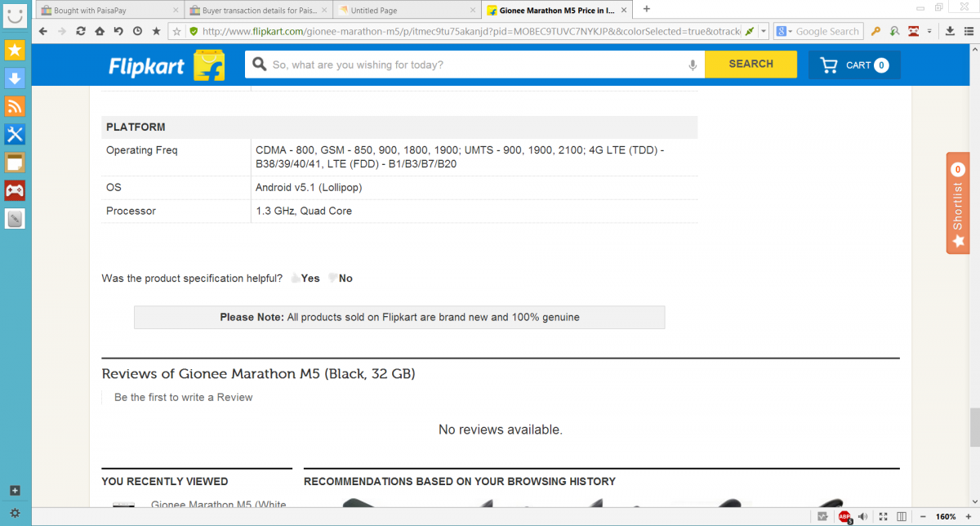Open the CART button
This screenshot has height=526, width=980.
tap(854, 65)
